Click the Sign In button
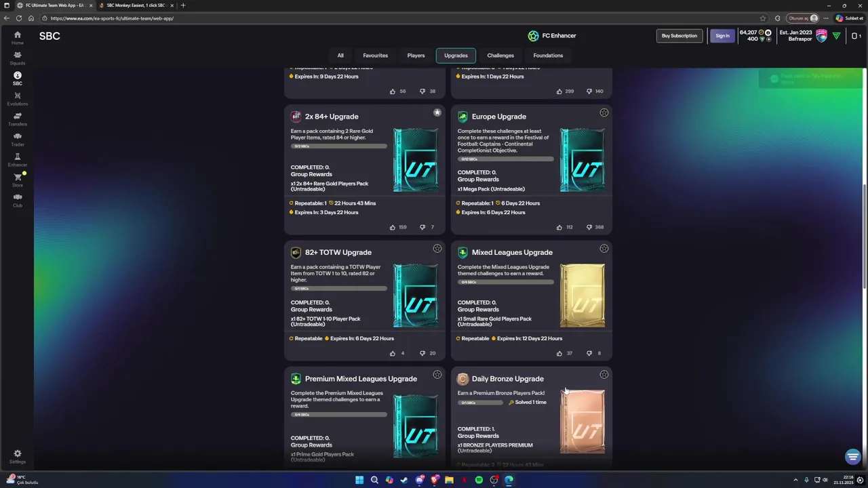The height and width of the screenshot is (488, 868). pyautogui.click(x=722, y=36)
